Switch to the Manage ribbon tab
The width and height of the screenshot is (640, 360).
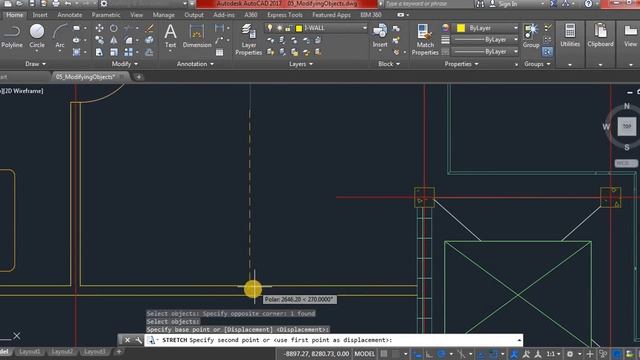pos(163,15)
